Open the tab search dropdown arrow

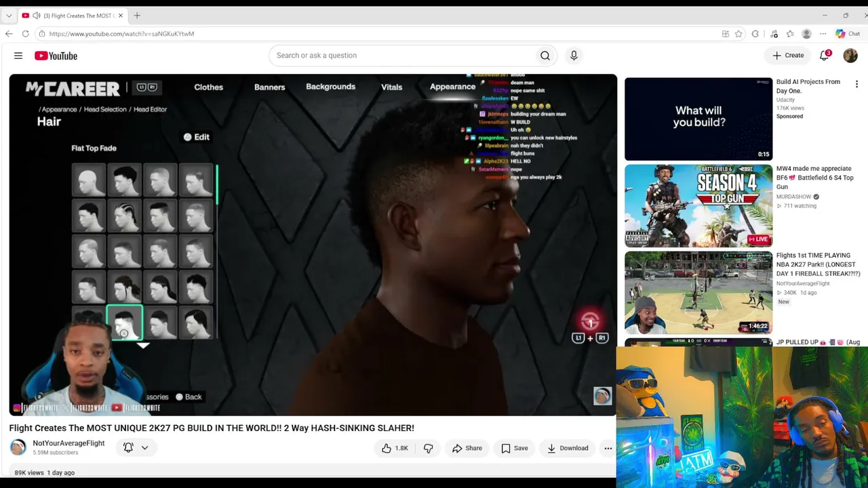tap(9, 16)
